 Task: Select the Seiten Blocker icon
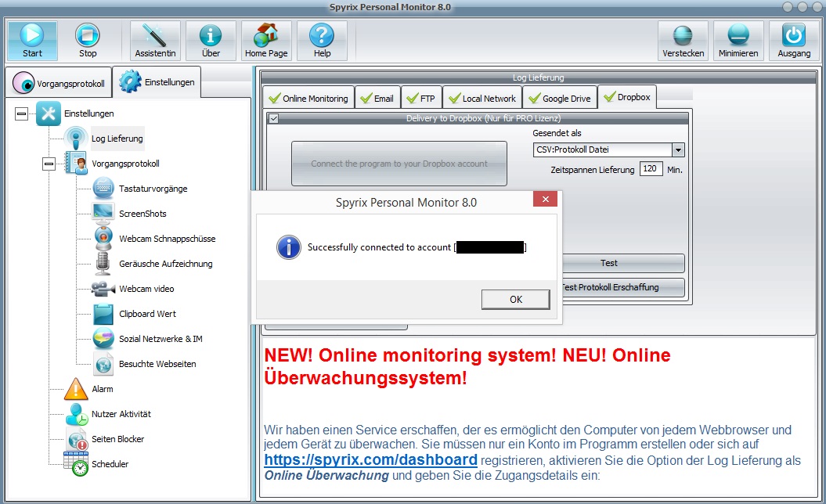(x=77, y=439)
